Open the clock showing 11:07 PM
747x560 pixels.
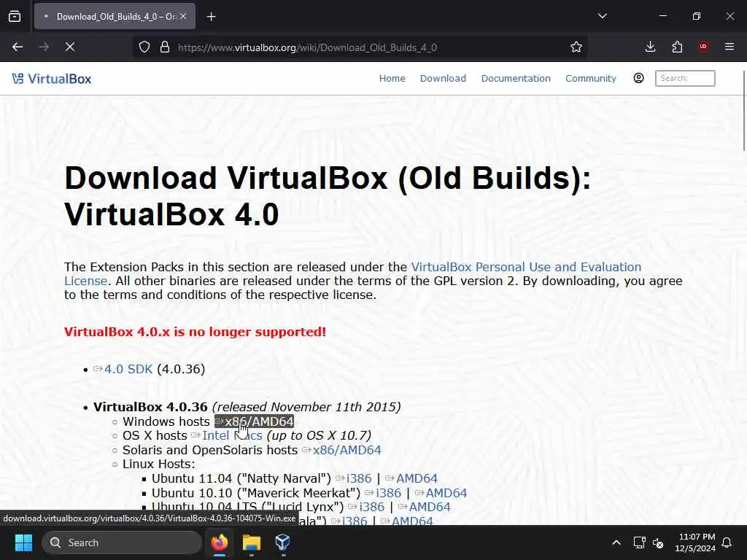pyautogui.click(x=695, y=542)
